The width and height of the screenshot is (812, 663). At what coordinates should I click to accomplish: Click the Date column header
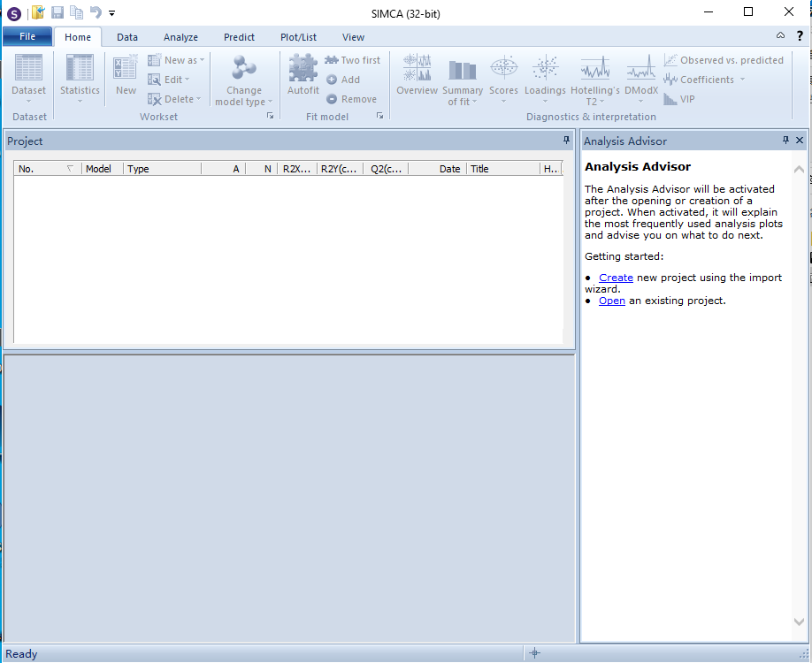click(438, 169)
